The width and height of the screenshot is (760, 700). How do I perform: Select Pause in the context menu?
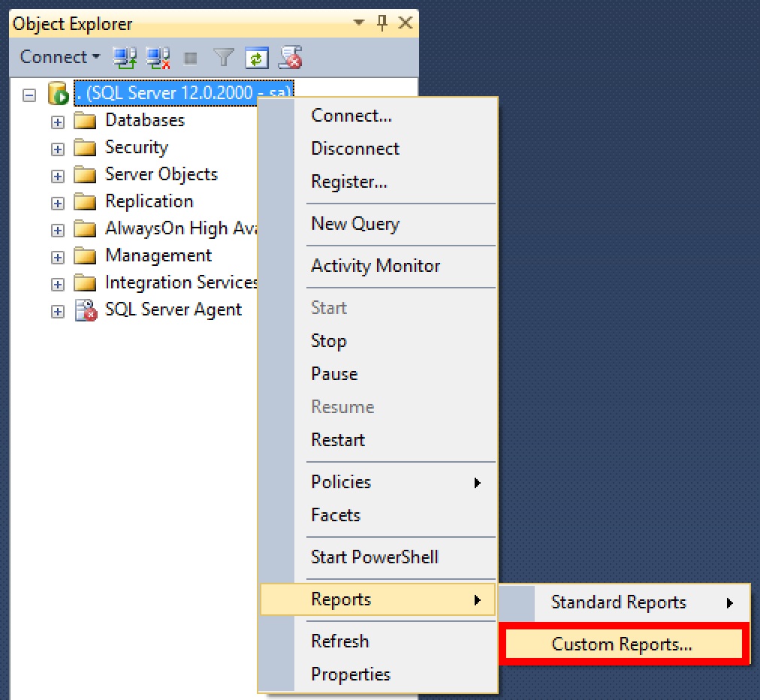point(378,374)
